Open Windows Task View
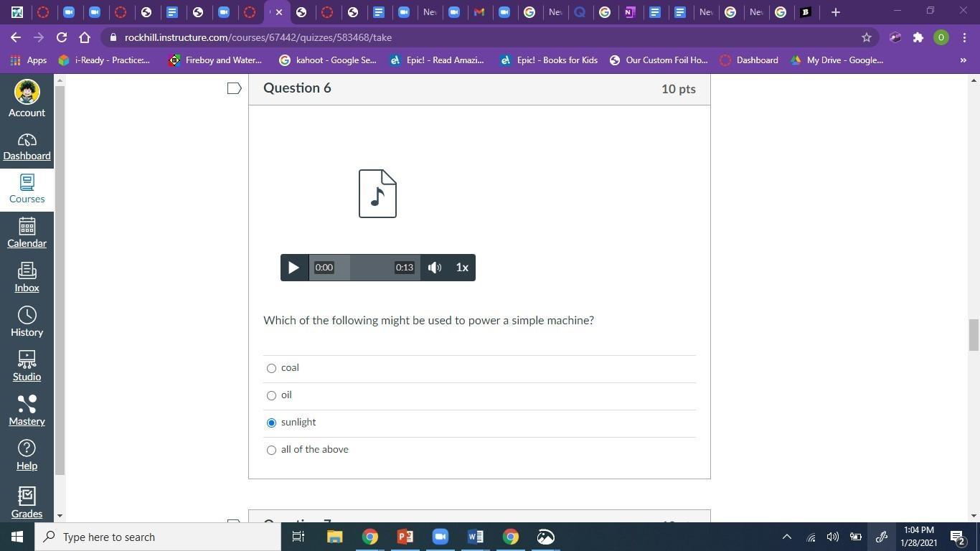Viewport: 980px width, 551px height. [298, 537]
